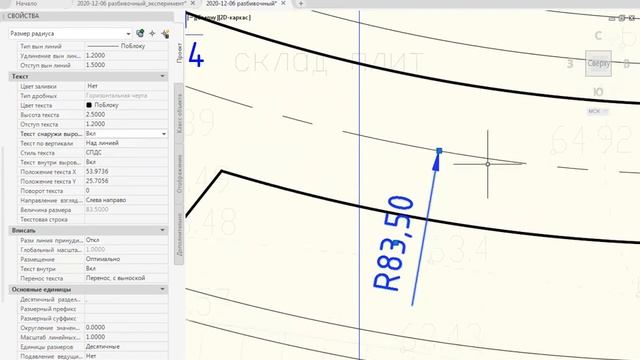
Task: Edit the Масштаб линейных value 1.0000
Action: coord(126,337)
